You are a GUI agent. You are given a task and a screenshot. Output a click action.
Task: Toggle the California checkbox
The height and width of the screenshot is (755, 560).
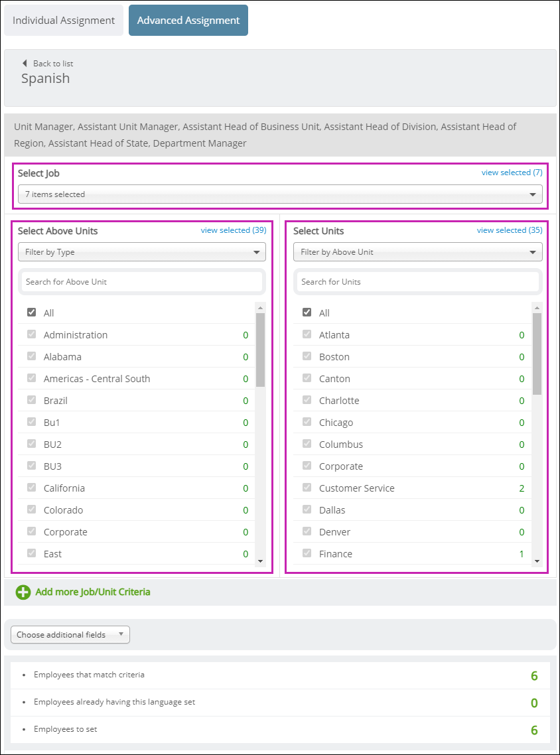point(32,487)
